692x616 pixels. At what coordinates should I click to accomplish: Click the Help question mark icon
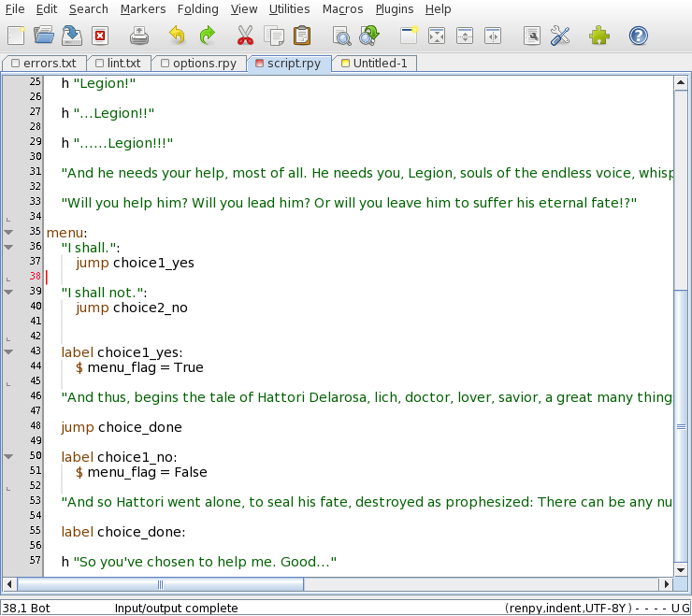click(x=639, y=36)
